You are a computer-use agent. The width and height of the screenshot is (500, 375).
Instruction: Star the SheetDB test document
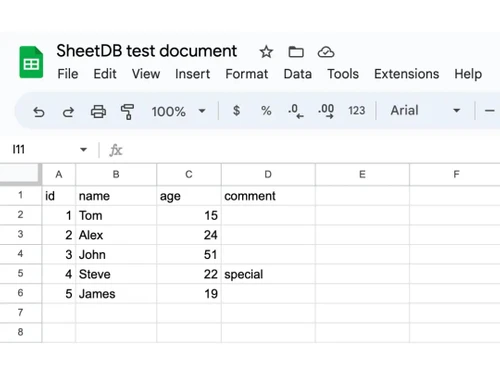pyautogui.click(x=266, y=52)
